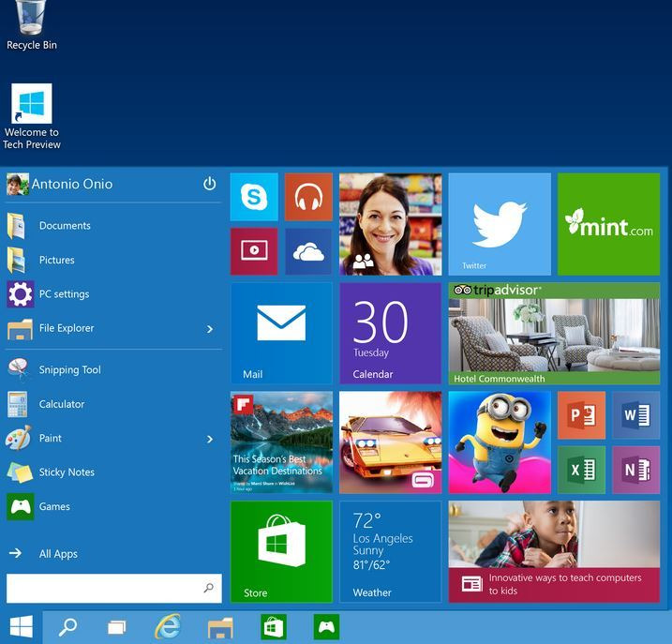Image resolution: width=672 pixels, height=644 pixels.
Task: Open the OneDrive cloud tile
Action: click(308, 251)
